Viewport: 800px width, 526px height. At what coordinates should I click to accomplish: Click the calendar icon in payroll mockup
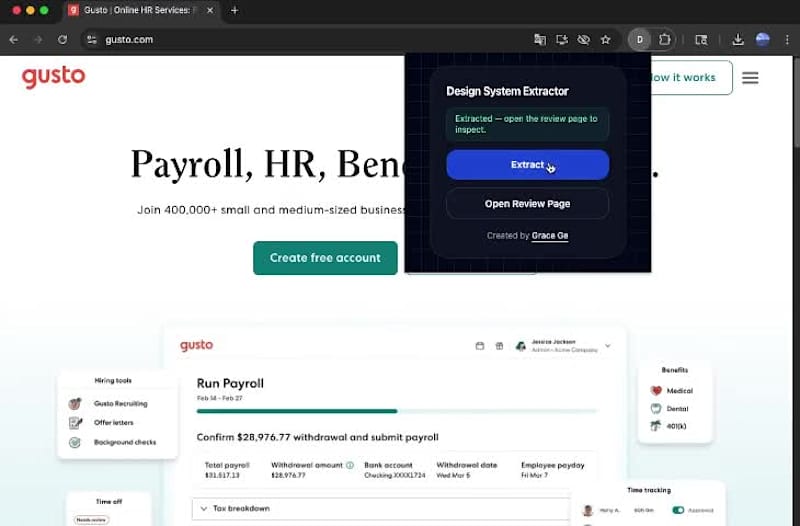click(x=480, y=346)
